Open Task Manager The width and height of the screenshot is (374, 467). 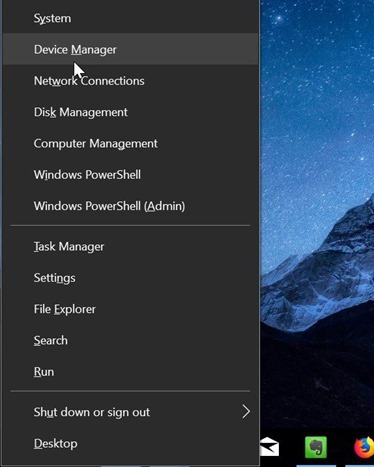(x=131, y=246)
